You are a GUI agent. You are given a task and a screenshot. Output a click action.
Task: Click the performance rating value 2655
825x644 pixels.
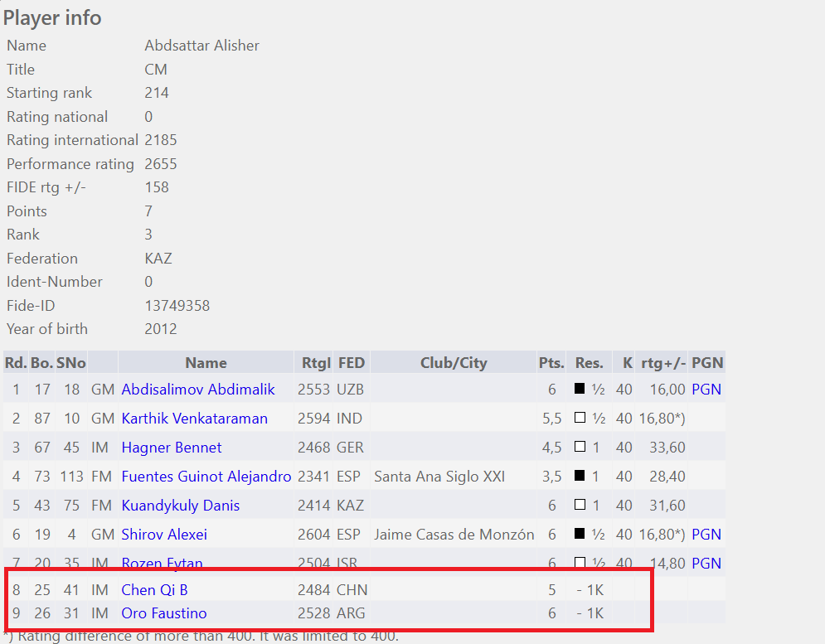point(161,164)
